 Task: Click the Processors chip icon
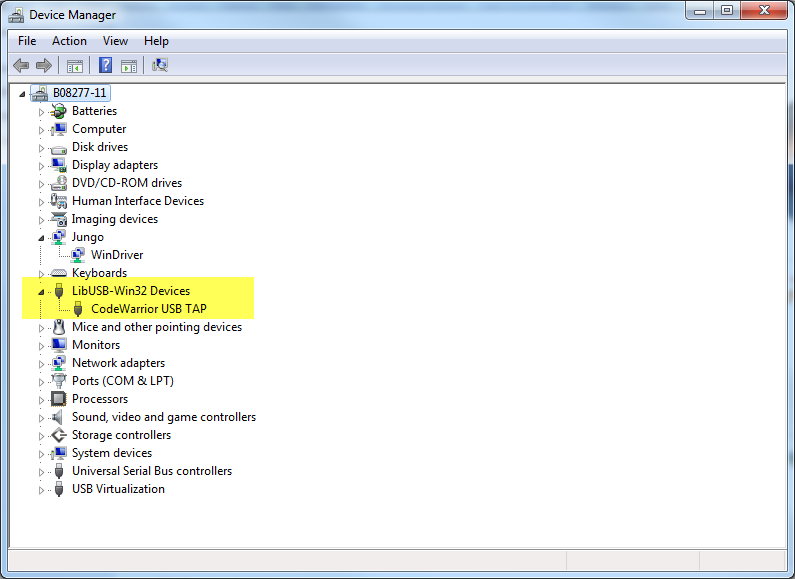[59, 399]
